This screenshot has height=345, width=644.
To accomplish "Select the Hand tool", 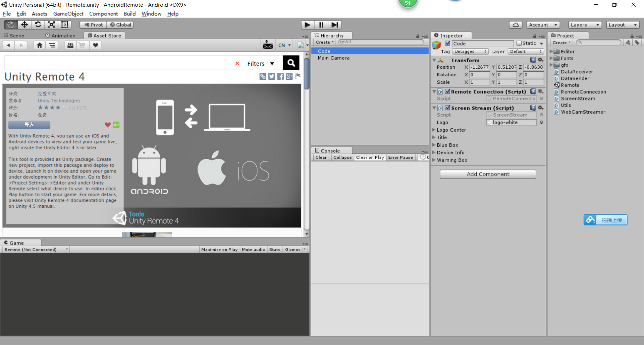I will tap(11, 25).
